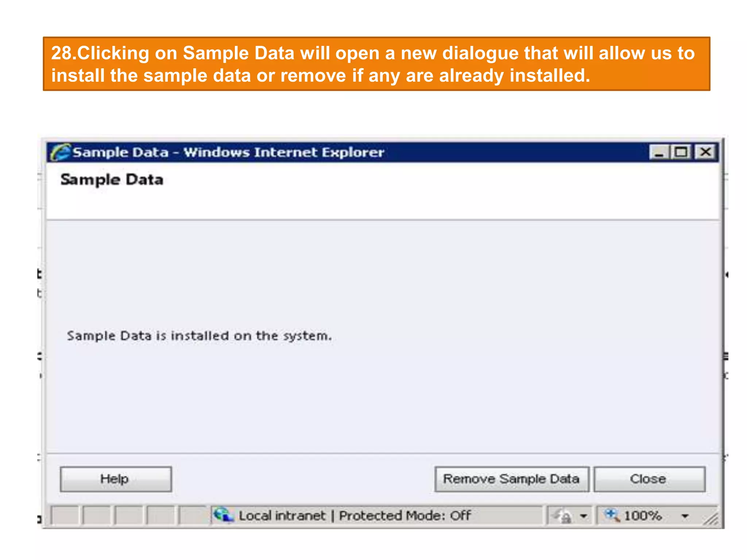
Task: Click the Sample Data - Windows Internet Explorer title
Action: (228, 152)
